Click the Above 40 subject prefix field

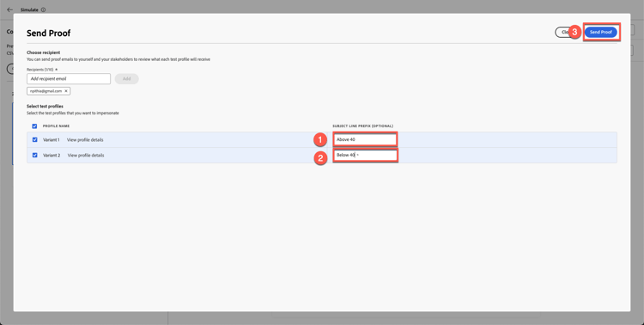point(365,139)
